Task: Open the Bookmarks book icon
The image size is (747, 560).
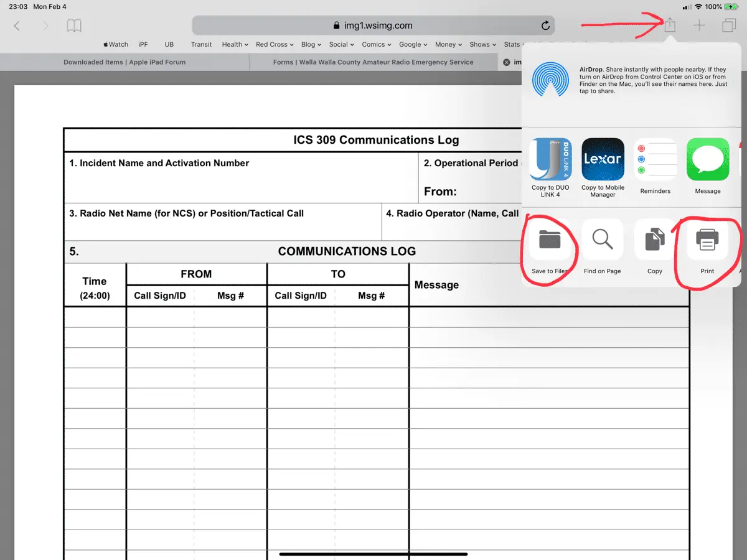Action: point(74,26)
